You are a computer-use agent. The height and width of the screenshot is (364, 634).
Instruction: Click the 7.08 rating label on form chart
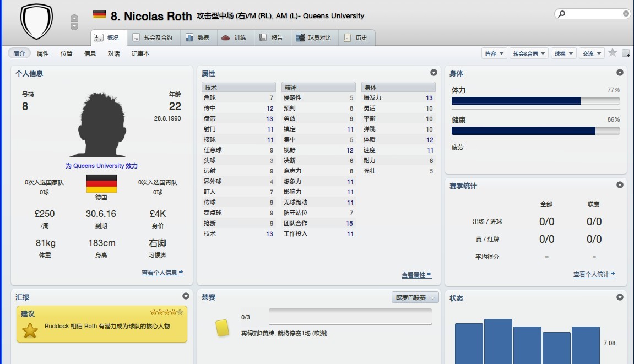point(609,343)
